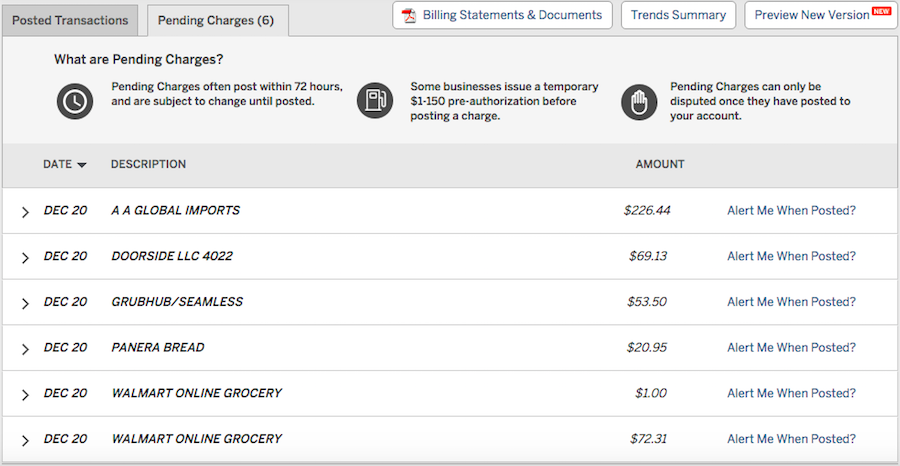Viewport: 900px width, 466px height.
Task: Switch to Posted Transactions tab
Action: point(70,21)
